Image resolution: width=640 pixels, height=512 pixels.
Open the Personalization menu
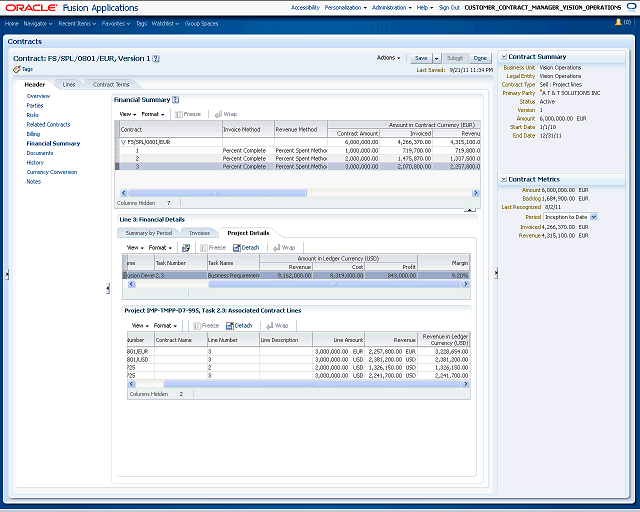[x=345, y=7]
